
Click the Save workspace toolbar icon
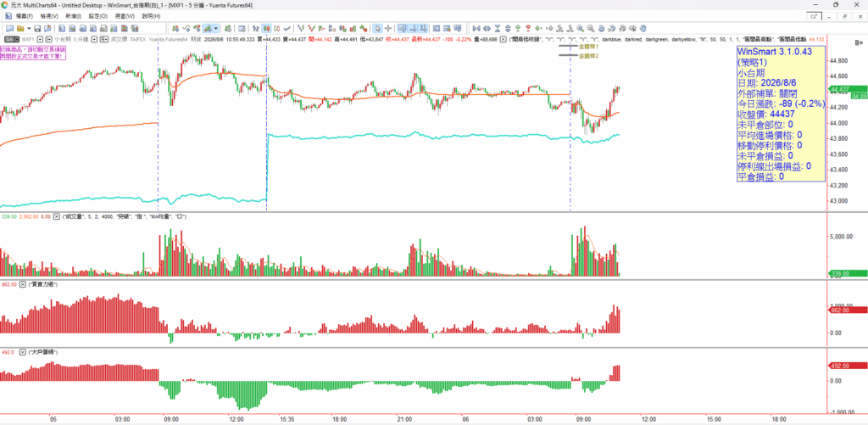[x=37, y=28]
